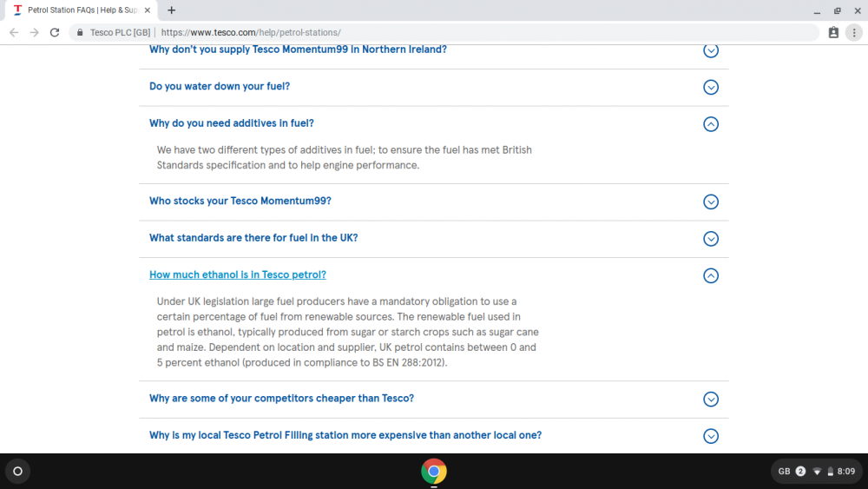
Task: Click the battery status icon
Action: [831, 472]
